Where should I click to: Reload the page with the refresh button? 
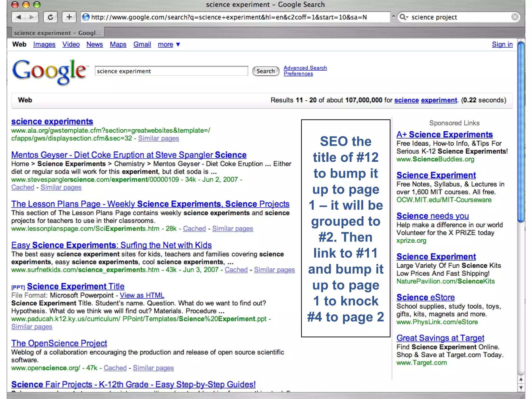50,17
